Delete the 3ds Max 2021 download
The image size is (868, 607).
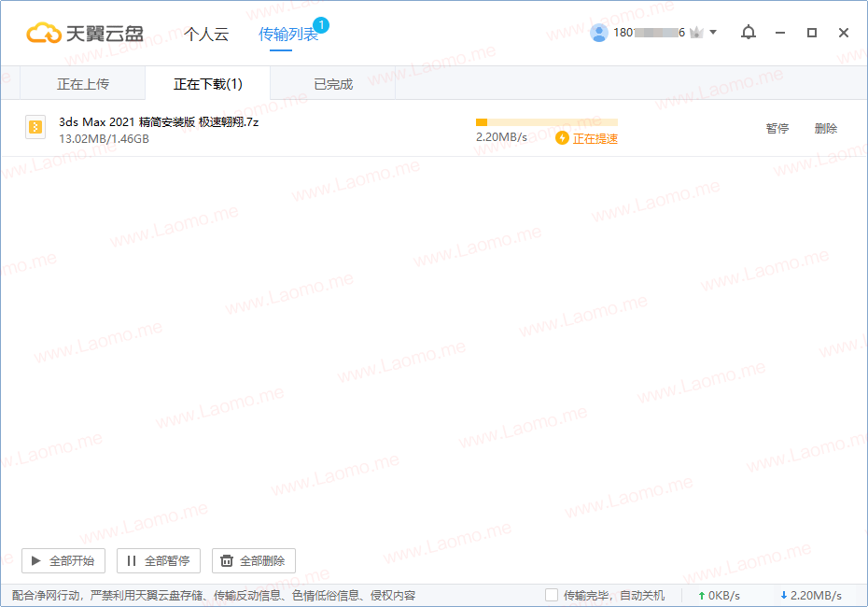tap(826, 129)
